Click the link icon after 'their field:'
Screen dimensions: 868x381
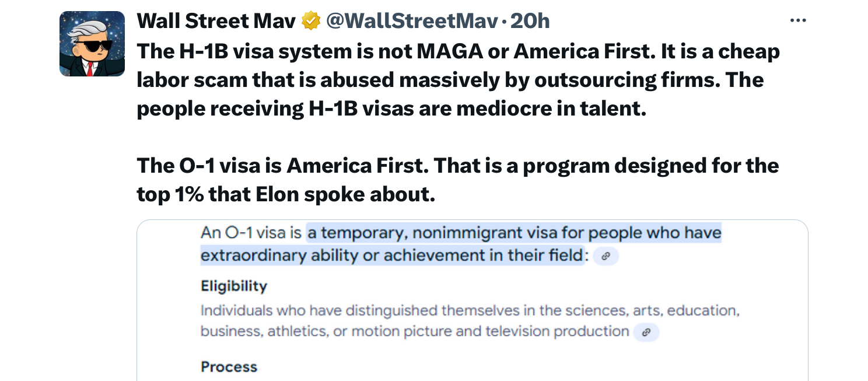[x=606, y=256]
